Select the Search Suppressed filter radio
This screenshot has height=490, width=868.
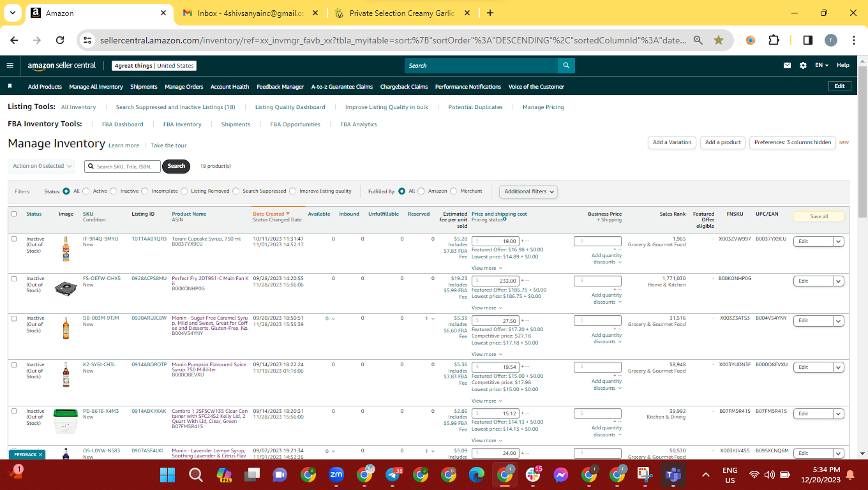[236, 191]
